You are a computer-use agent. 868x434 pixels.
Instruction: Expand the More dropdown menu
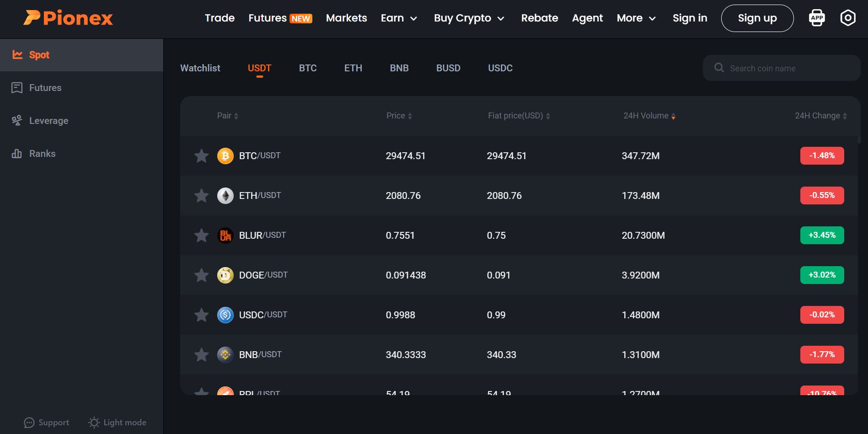point(637,18)
